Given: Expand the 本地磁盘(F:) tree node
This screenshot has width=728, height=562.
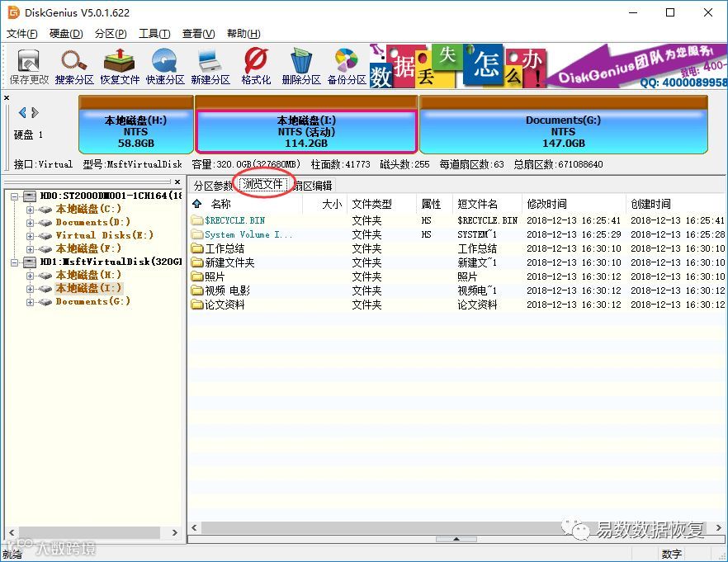Looking at the screenshot, I should (30, 249).
